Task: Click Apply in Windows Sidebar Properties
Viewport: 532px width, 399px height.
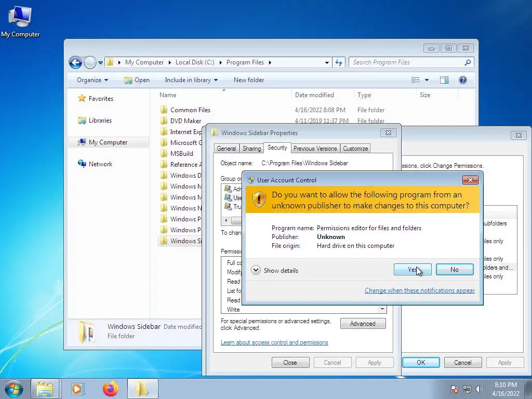Action: click(375, 362)
